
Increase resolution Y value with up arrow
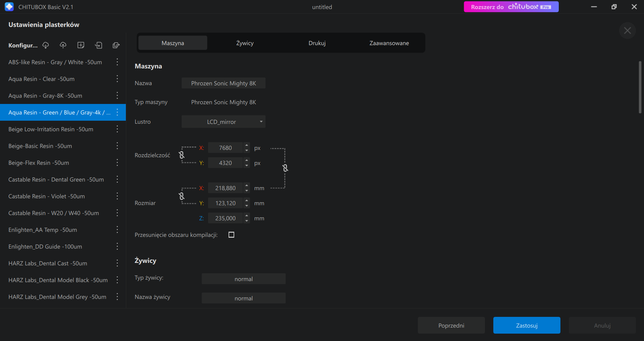click(x=247, y=160)
